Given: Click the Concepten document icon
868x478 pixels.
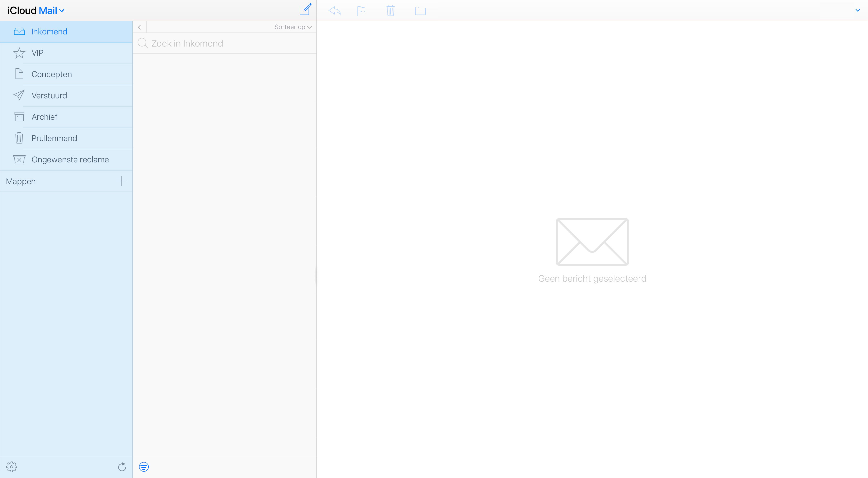Looking at the screenshot, I should tap(19, 74).
